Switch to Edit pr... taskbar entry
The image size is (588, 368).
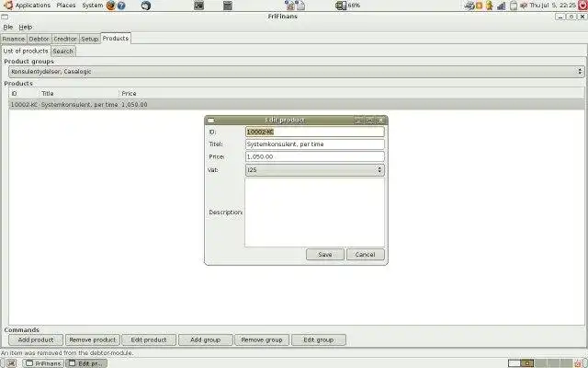click(86, 363)
